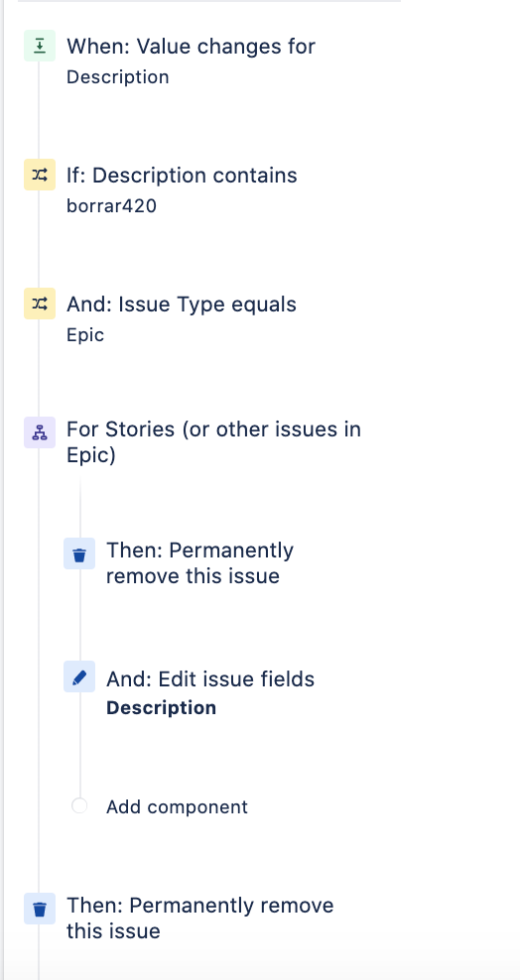The image size is (520, 980).
Task: Click the Description subtitle under the trigger
Action: pyautogui.click(x=117, y=77)
